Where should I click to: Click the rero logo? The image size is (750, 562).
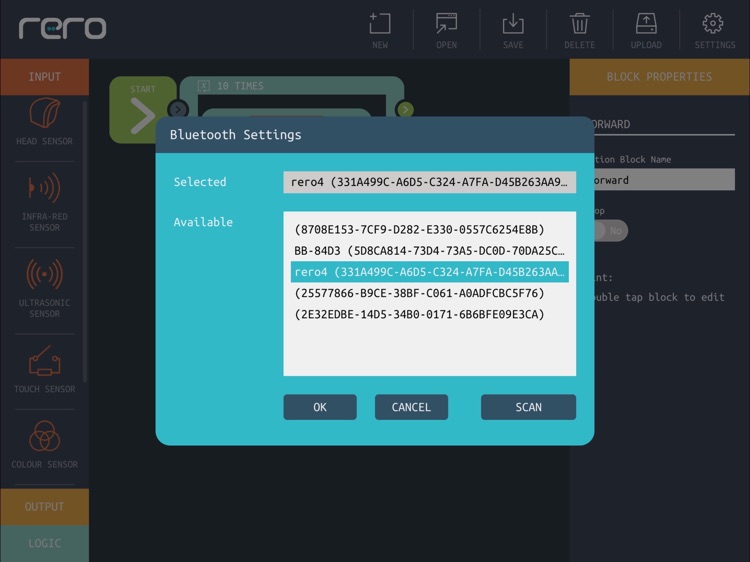pos(62,28)
